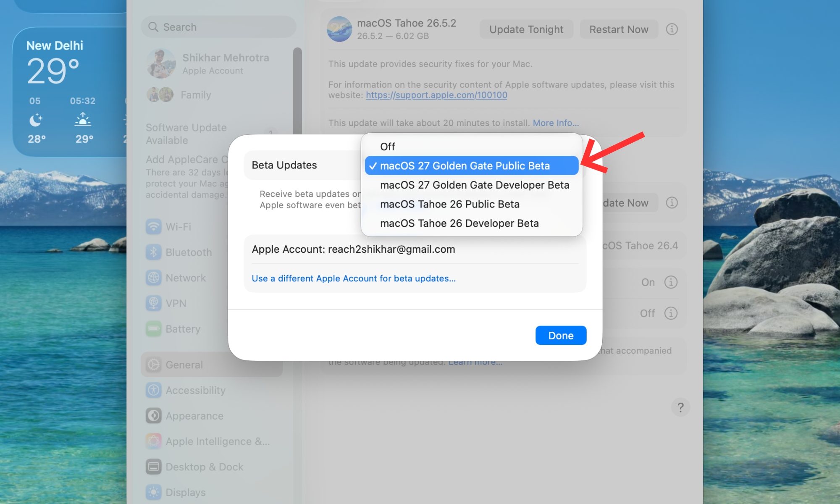Click info icon beside Restart Now
The width and height of the screenshot is (840, 504).
[x=672, y=29]
